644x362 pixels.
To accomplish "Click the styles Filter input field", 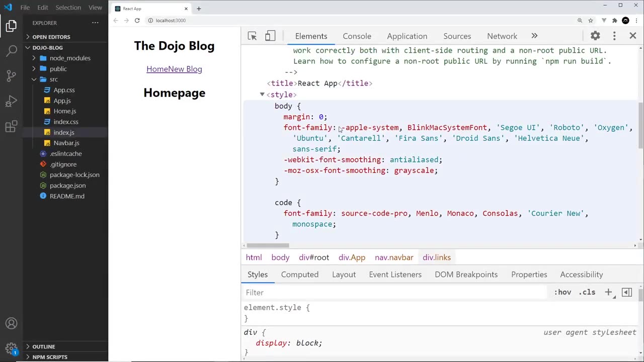I will tap(395, 293).
